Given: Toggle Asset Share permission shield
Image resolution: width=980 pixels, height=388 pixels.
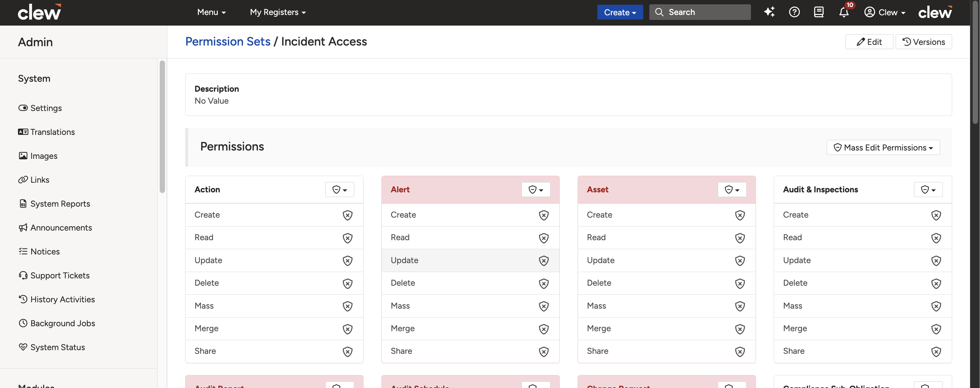Looking at the screenshot, I should tap(740, 351).
